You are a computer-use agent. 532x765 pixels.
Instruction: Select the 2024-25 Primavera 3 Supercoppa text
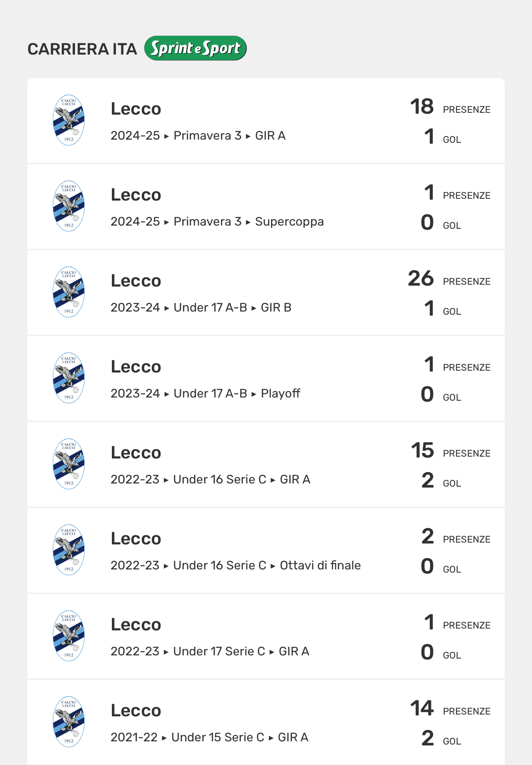coord(217,221)
